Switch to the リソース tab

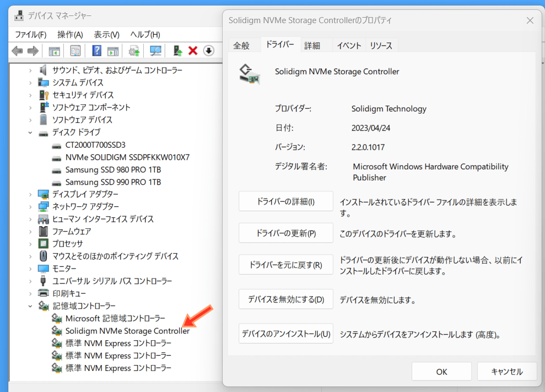point(381,46)
